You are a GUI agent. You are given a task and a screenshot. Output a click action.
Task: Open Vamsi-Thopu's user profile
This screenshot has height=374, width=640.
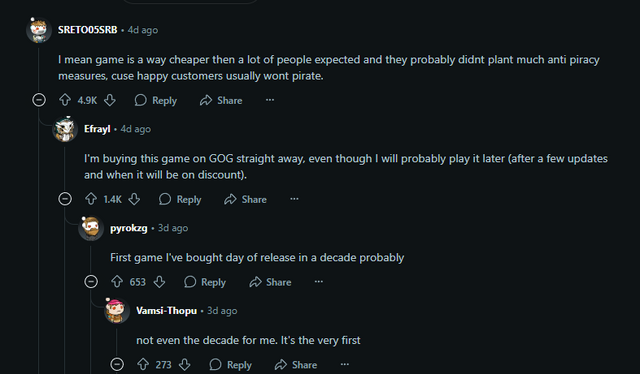167,311
